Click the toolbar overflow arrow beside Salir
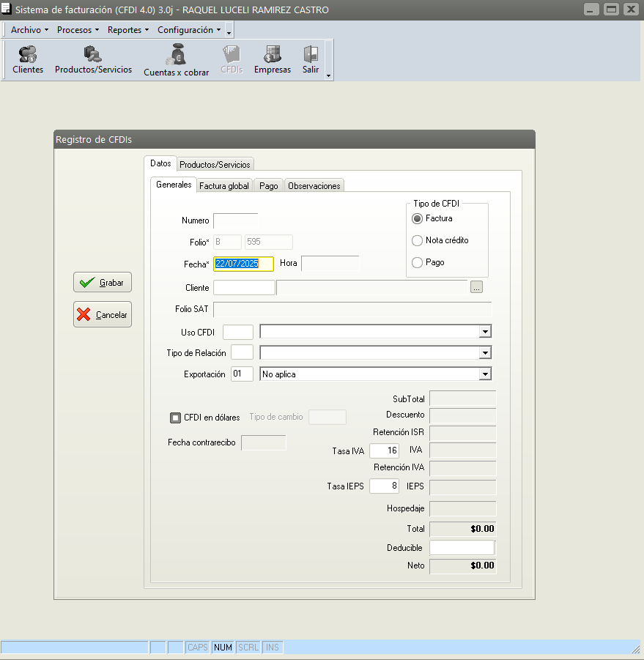Image resolution: width=644 pixels, height=660 pixels. (328, 75)
